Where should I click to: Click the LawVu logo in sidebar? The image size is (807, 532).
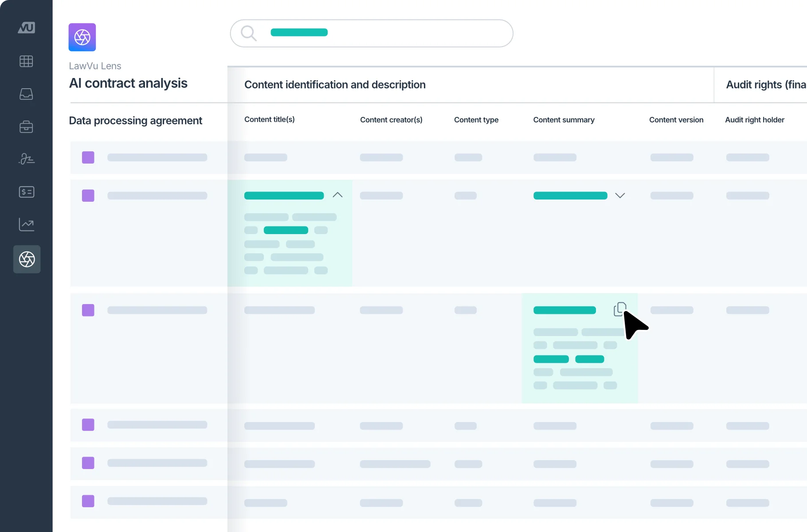point(26,28)
